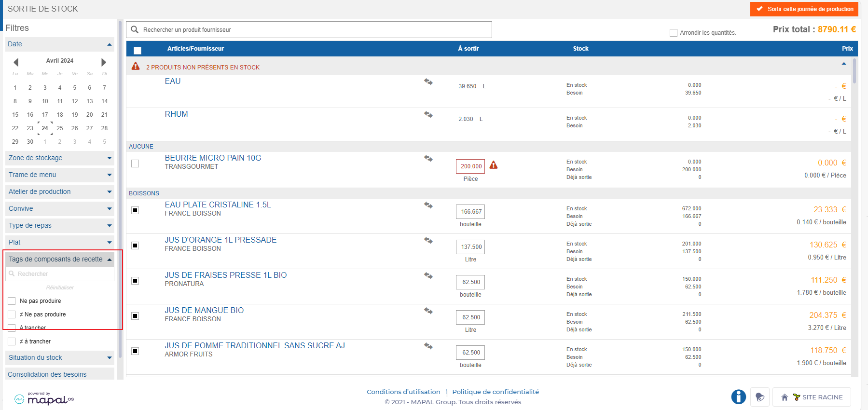Collapse the products not in stock section

(844, 64)
